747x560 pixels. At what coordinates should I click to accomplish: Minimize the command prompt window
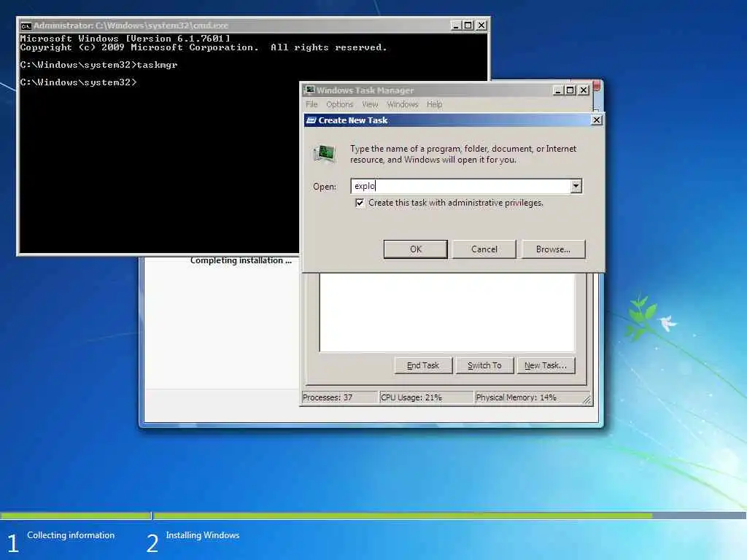click(456, 26)
